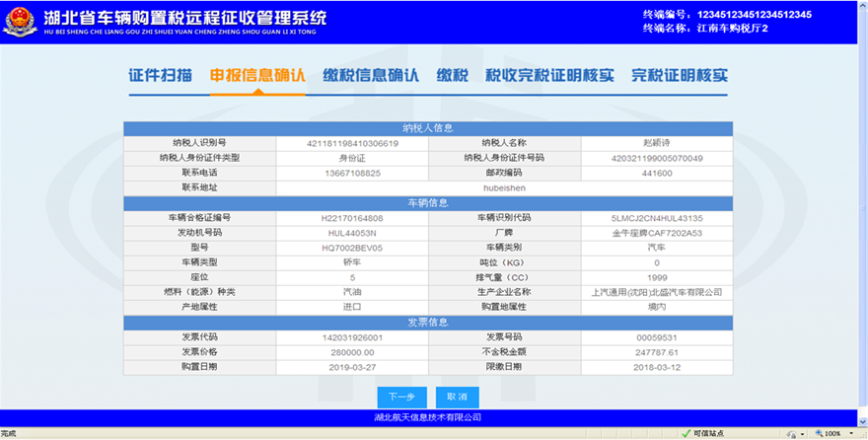Click the 联系地址 label cell
Image resolution: width=868 pixels, height=440 pixels.
coord(200,188)
